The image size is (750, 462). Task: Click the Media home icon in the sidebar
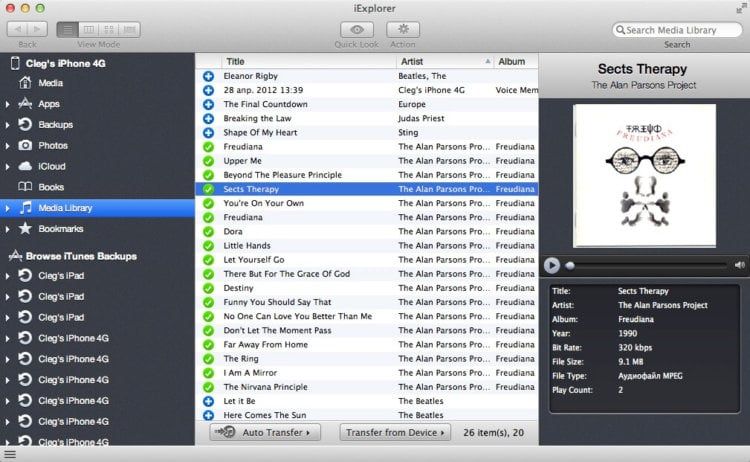pyautogui.click(x=25, y=83)
